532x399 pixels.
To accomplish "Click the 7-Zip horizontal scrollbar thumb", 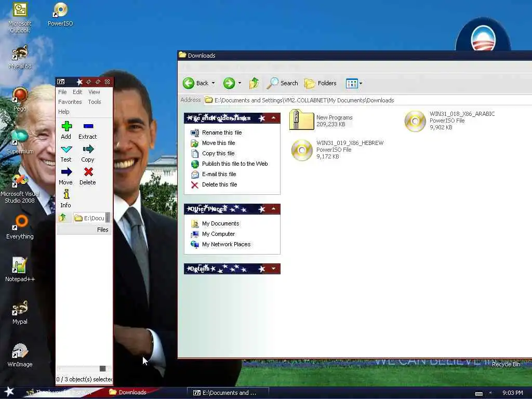I will pos(102,368).
